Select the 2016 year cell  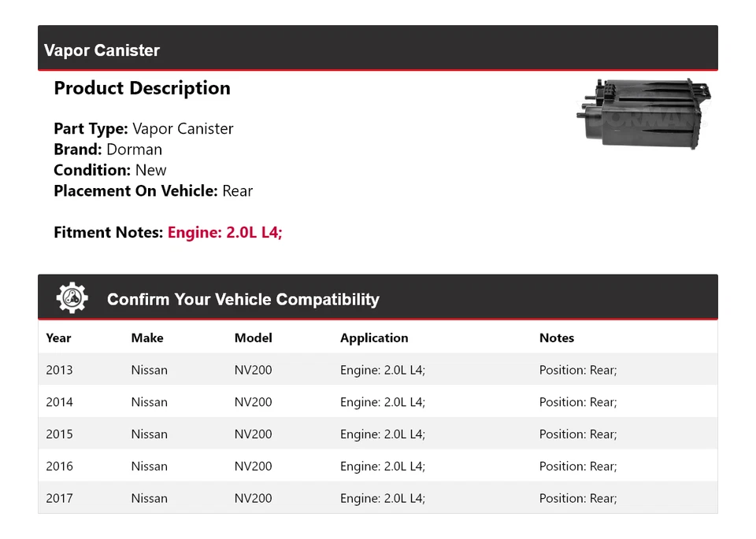(59, 467)
